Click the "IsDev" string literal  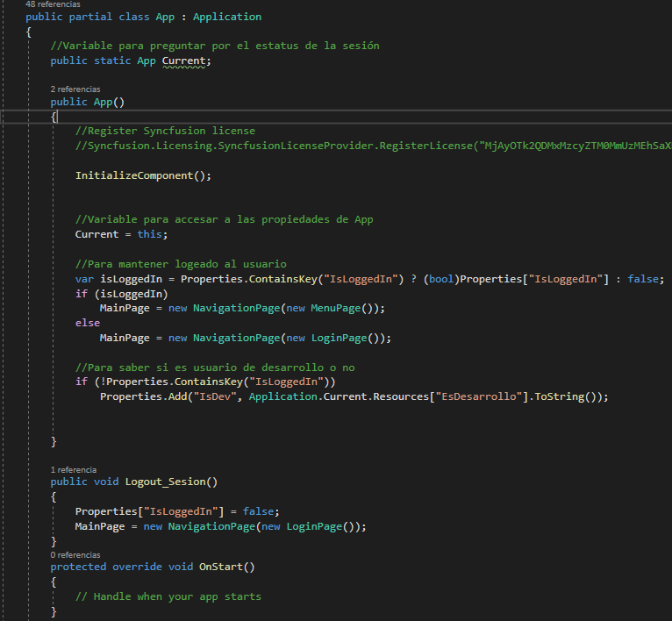click(215, 396)
